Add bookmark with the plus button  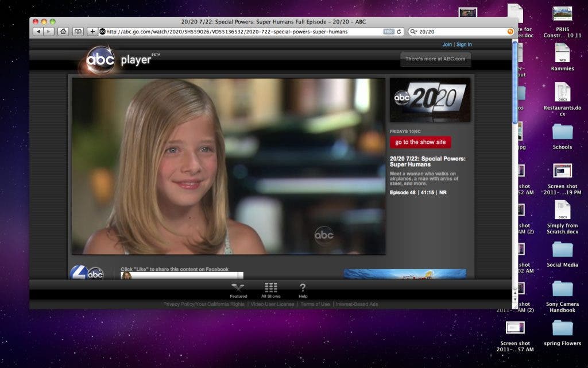coord(92,32)
